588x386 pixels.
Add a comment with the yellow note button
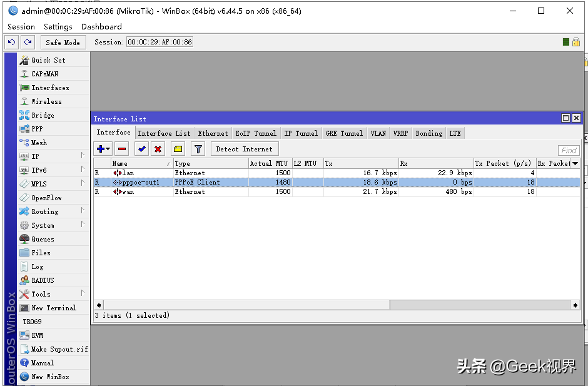(178, 149)
